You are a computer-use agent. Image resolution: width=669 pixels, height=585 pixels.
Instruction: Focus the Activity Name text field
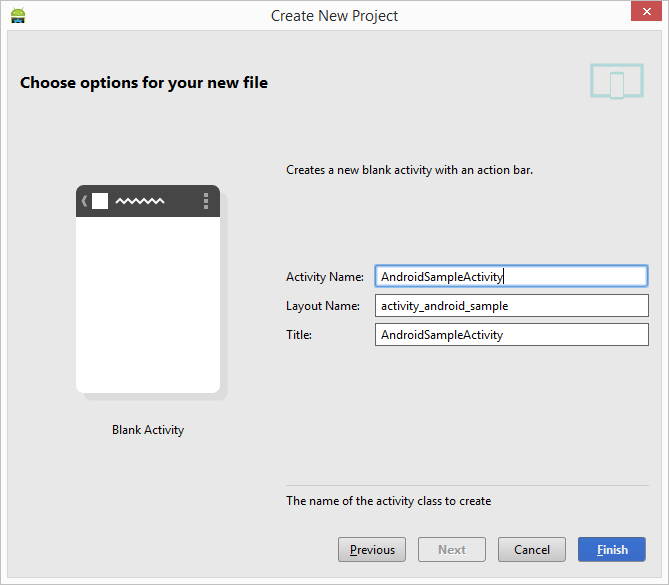point(511,276)
